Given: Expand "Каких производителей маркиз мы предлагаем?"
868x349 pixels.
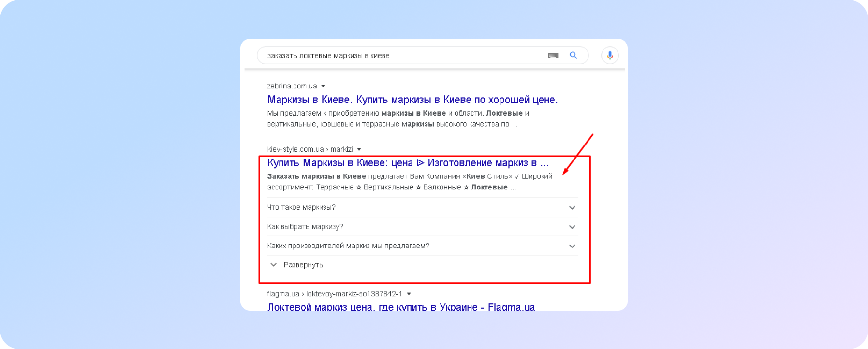Looking at the screenshot, I should (x=422, y=246).
